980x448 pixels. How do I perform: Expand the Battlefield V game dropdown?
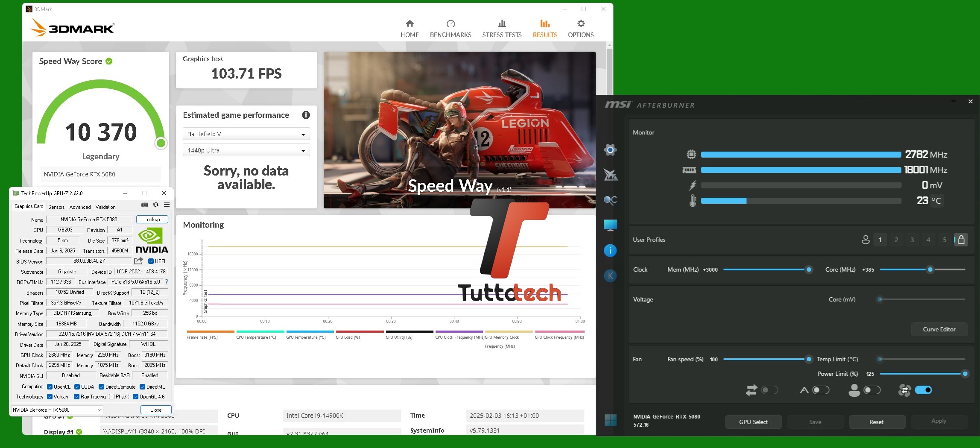pos(246,134)
